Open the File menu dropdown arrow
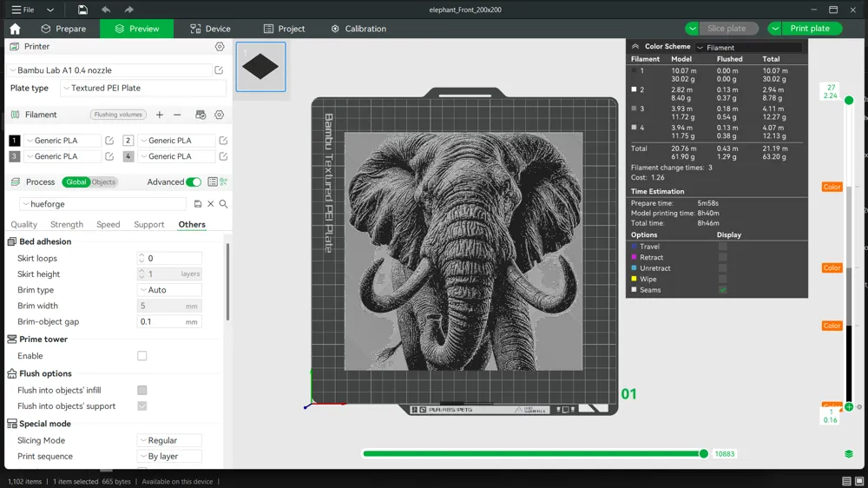The width and height of the screenshot is (868, 488). coord(49,10)
